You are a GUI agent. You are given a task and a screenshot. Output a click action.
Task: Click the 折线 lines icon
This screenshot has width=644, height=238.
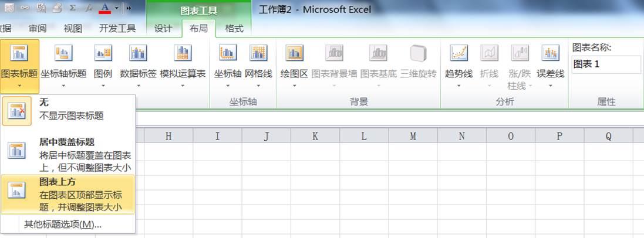489,53
